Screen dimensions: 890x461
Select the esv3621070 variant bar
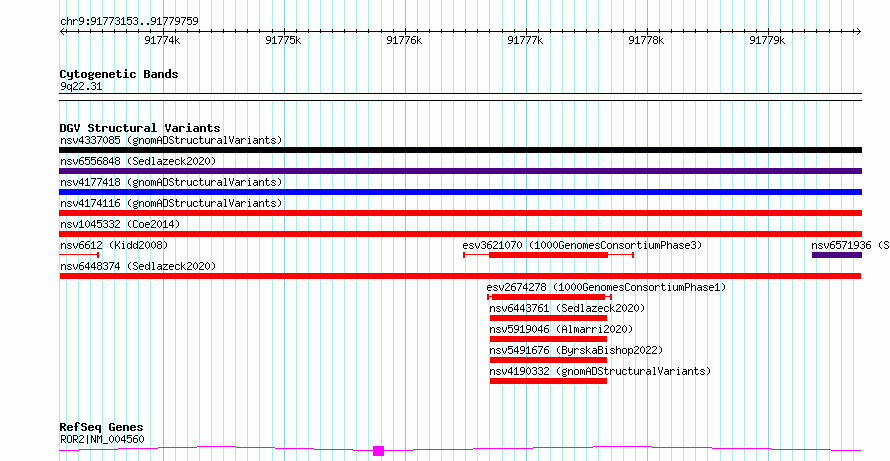[548, 255]
